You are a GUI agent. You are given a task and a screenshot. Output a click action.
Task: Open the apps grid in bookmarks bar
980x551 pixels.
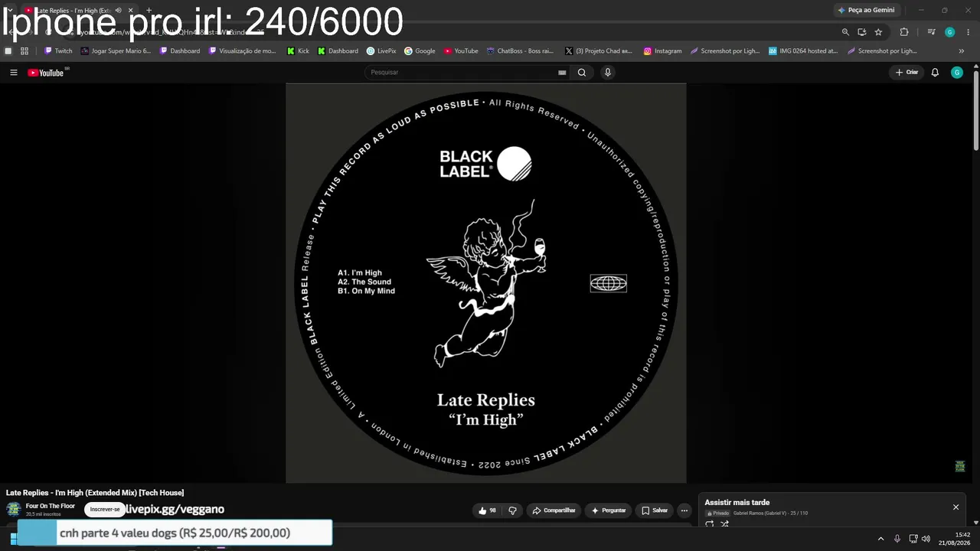pos(24,51)
